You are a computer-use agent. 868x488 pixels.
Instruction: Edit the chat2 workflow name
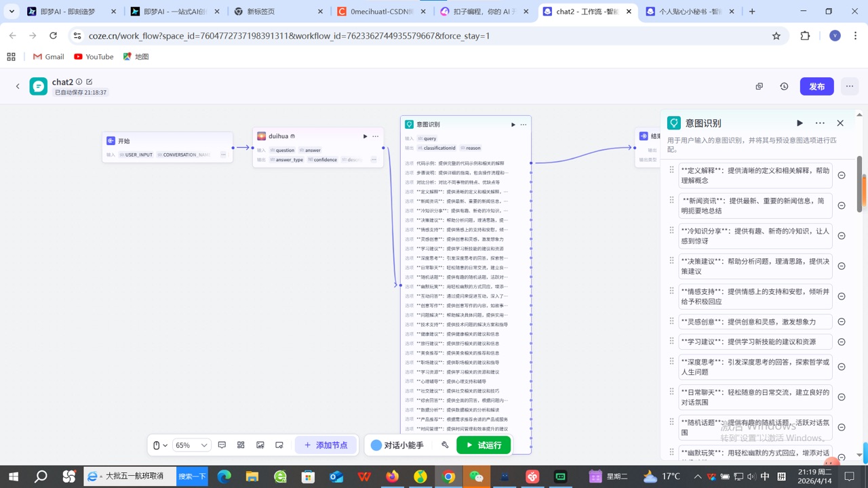tap(90, 82)
